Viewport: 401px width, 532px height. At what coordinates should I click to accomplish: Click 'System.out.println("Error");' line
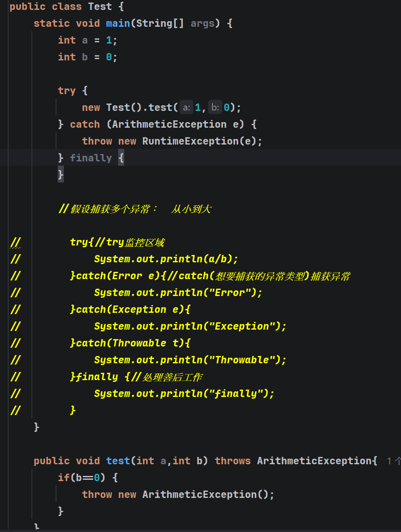[178, 293]
